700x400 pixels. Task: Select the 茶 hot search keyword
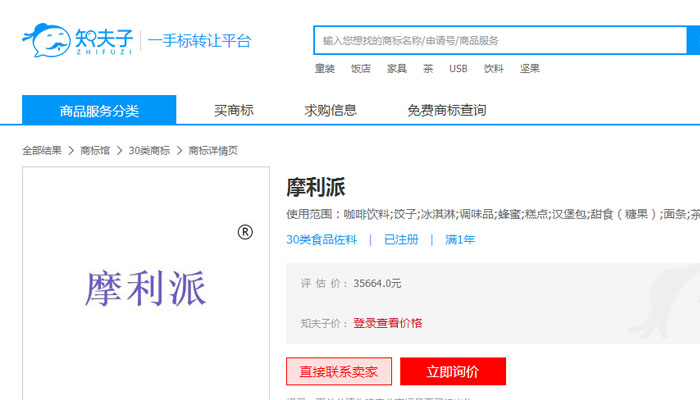pos(428,69)
